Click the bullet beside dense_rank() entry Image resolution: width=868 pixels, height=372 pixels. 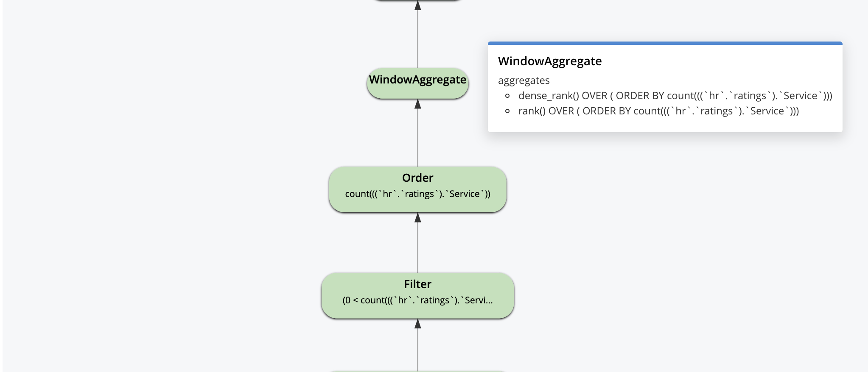click(507, 96)
